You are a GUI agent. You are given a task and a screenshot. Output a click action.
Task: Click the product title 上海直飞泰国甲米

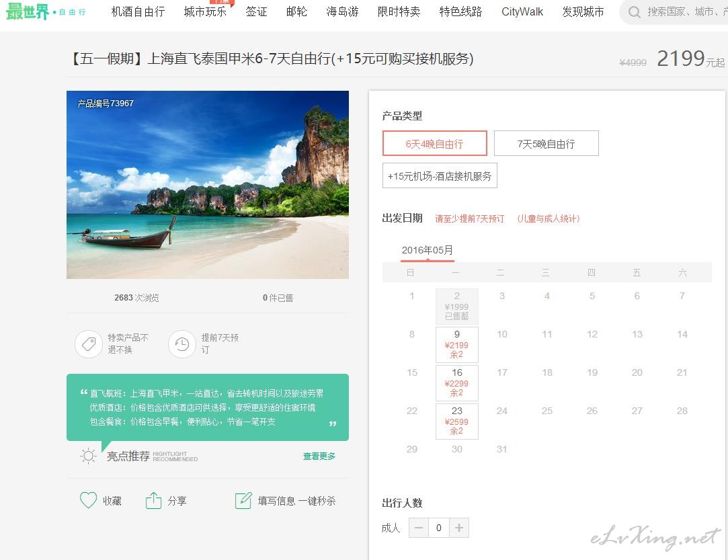(272, 59)
